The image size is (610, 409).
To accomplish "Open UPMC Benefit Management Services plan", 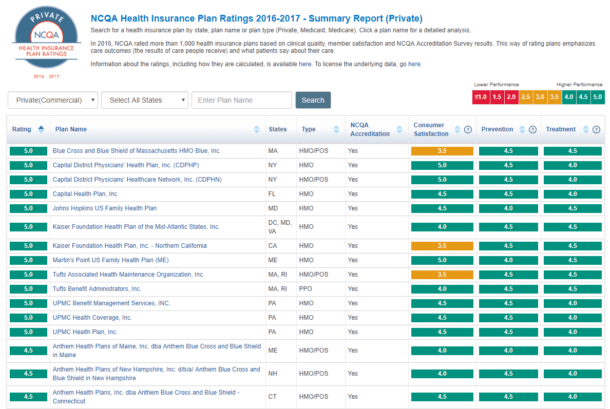I will click(x=111, y=304).
